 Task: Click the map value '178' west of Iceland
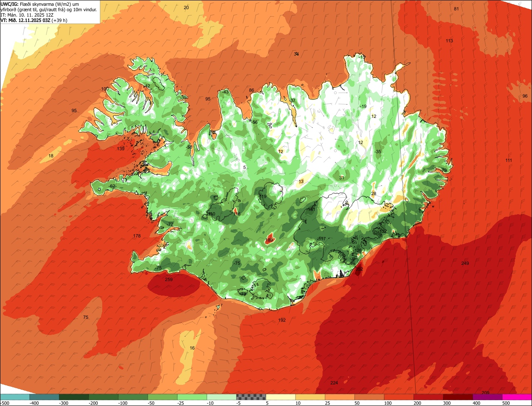[x=137, y=236]
